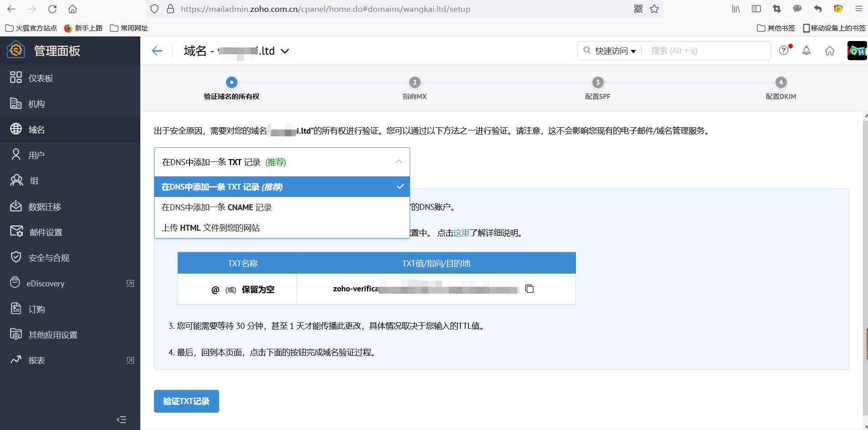Open the quick access dropdown
868x430 pixels.
615,51
